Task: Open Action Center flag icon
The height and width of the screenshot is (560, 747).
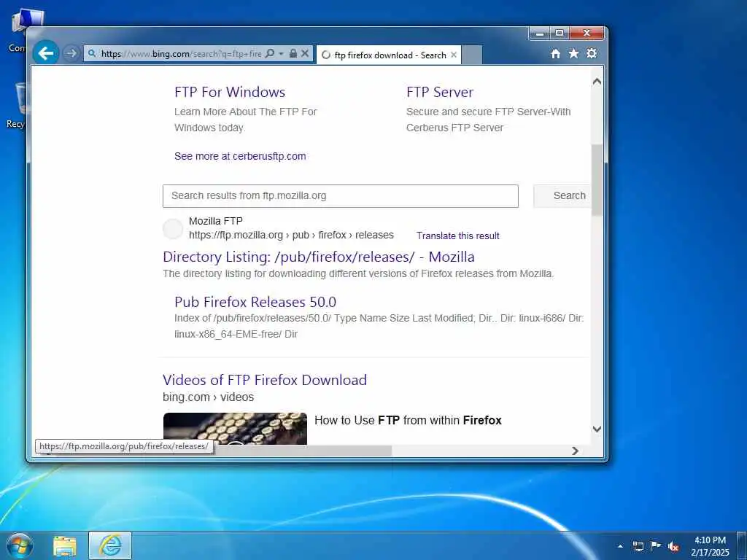Action: point(656,546)
